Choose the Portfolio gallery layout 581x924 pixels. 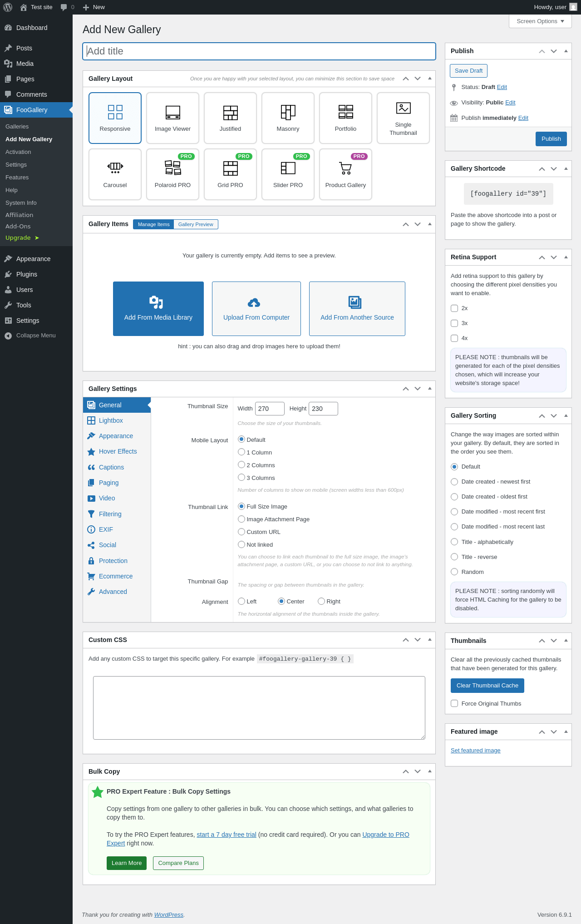coord(345,118)
